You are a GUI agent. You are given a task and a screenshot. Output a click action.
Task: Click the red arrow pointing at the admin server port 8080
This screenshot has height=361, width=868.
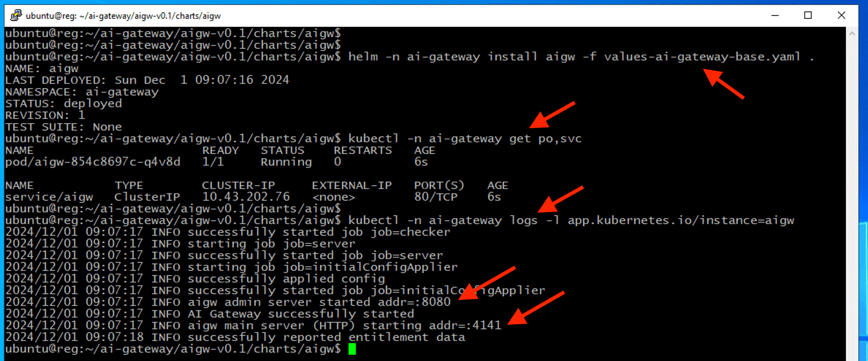pyautogui.click(x=486, y=284)
